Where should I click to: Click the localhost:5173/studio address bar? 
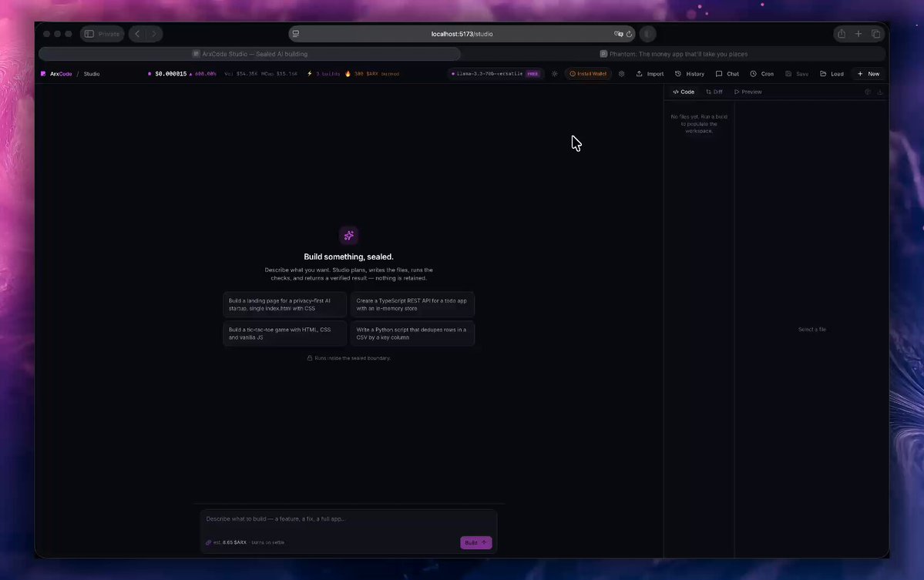click(462, 34)
